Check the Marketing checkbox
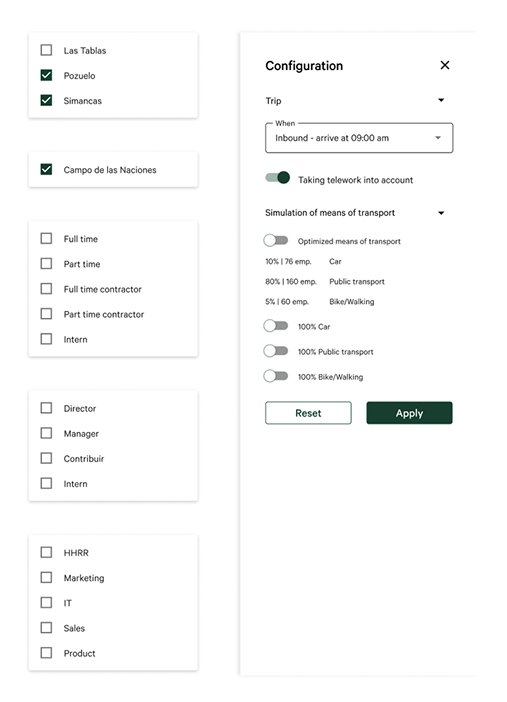 tap(46, 577)
